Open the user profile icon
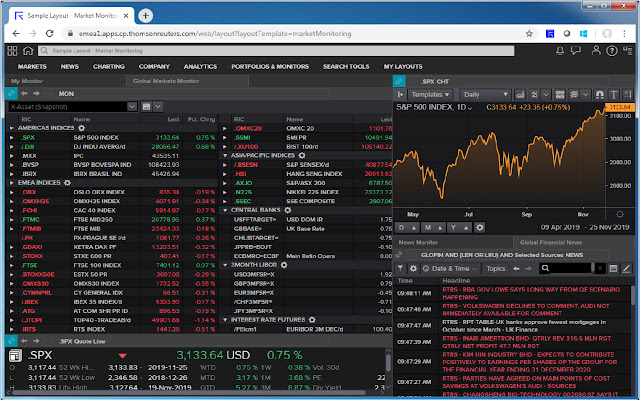Viewport: 640px width, 400px height. point(596,51)
